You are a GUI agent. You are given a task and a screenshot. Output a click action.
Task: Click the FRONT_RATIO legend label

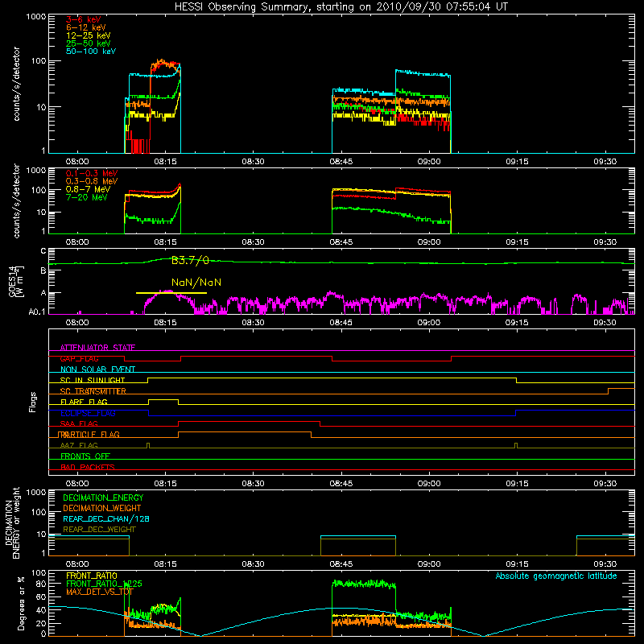[92, 576]
